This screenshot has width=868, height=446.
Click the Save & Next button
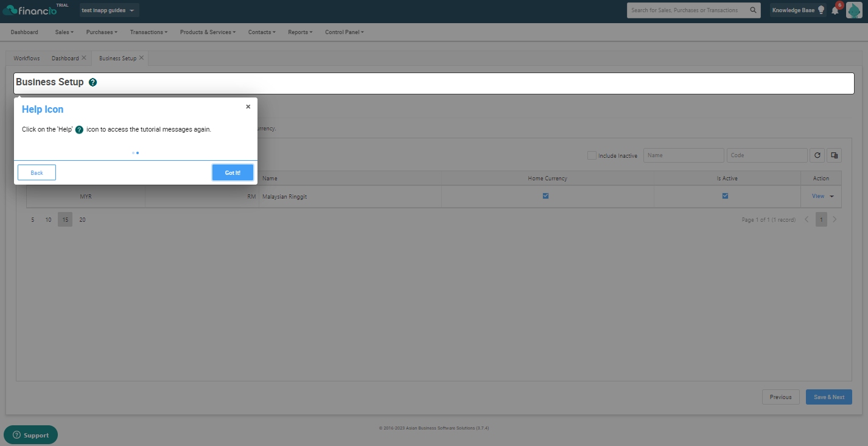(829, 397)
